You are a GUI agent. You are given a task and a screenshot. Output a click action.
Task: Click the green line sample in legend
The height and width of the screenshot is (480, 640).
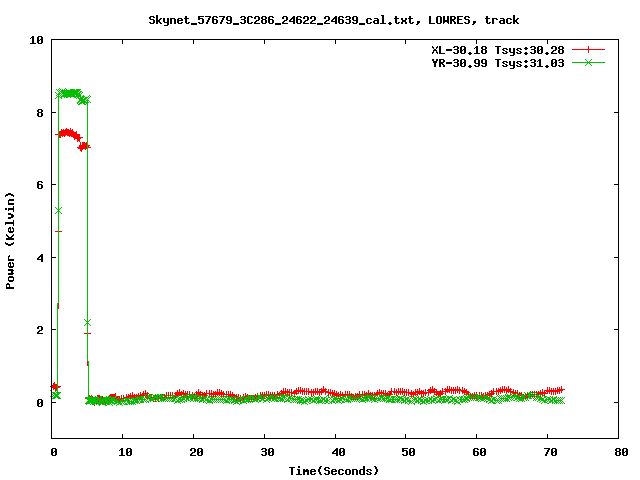pos(588,62)
